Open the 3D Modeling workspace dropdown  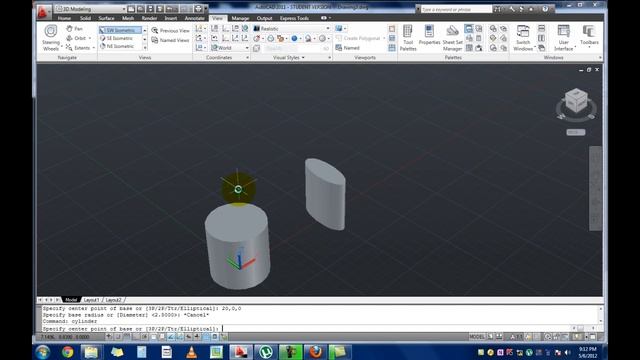(x=91, y=9)
